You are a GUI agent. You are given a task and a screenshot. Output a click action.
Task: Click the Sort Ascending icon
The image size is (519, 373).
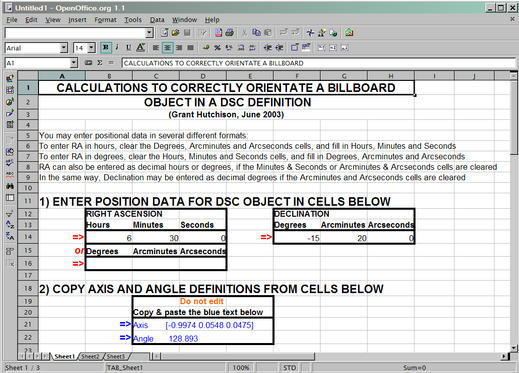coord(10,225)
